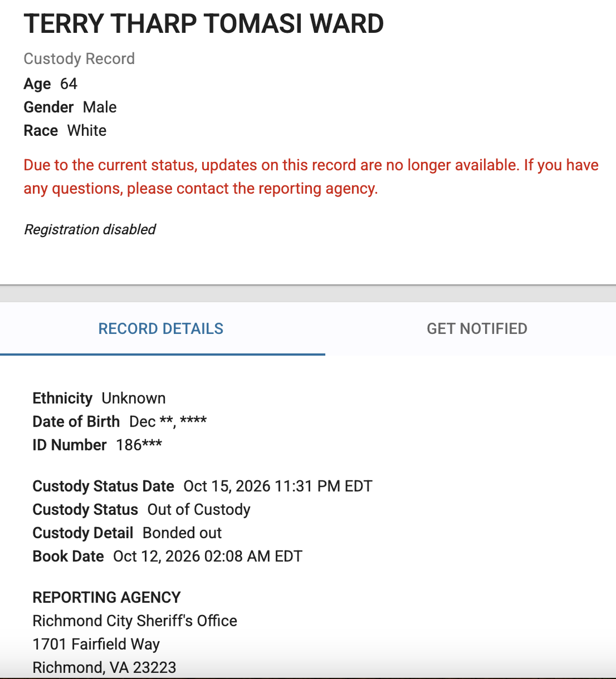
Task: Switch to the GET NOTIFIED tab
Action: click(477, 329)
